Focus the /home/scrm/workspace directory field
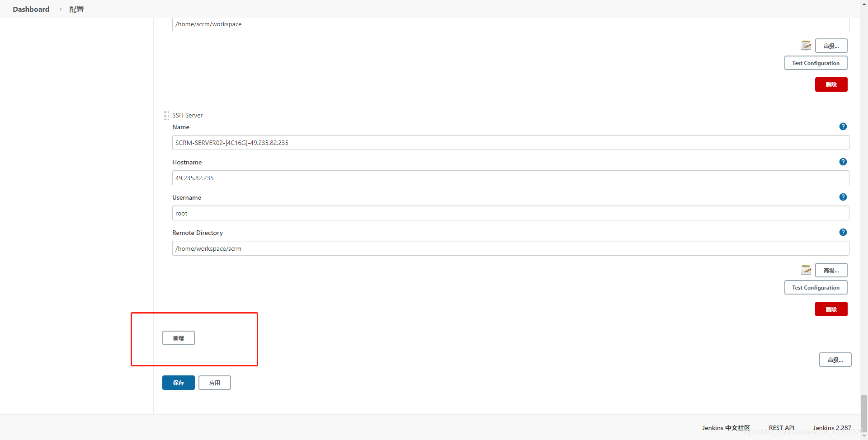The height and width of the screenshot is (440, 868). click(510, 24)
